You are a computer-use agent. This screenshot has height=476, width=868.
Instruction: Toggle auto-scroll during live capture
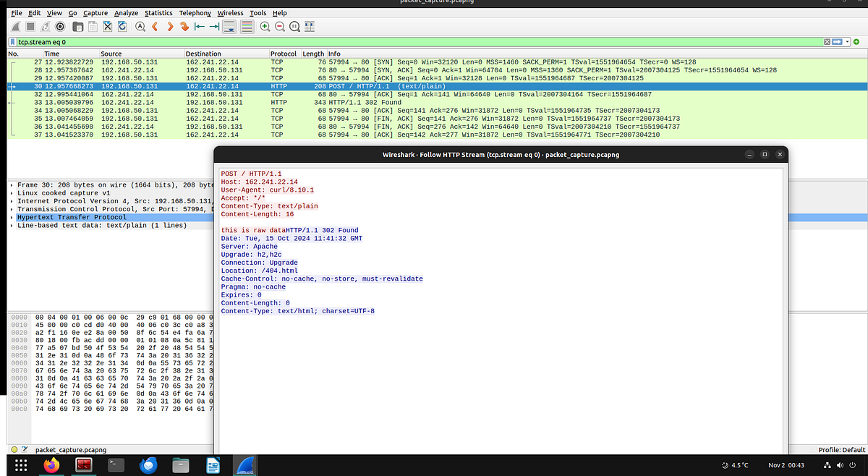pyautogui.click(x=230, y=27)
